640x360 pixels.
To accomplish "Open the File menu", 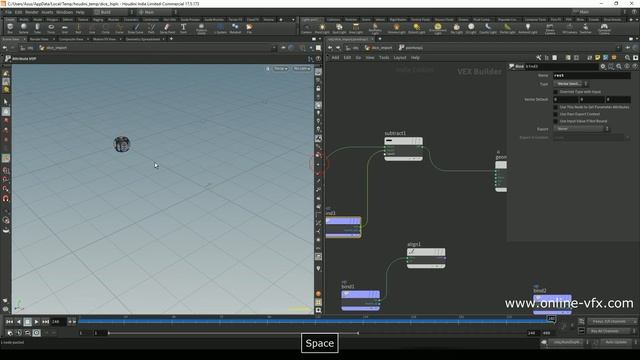I will 8,12.
